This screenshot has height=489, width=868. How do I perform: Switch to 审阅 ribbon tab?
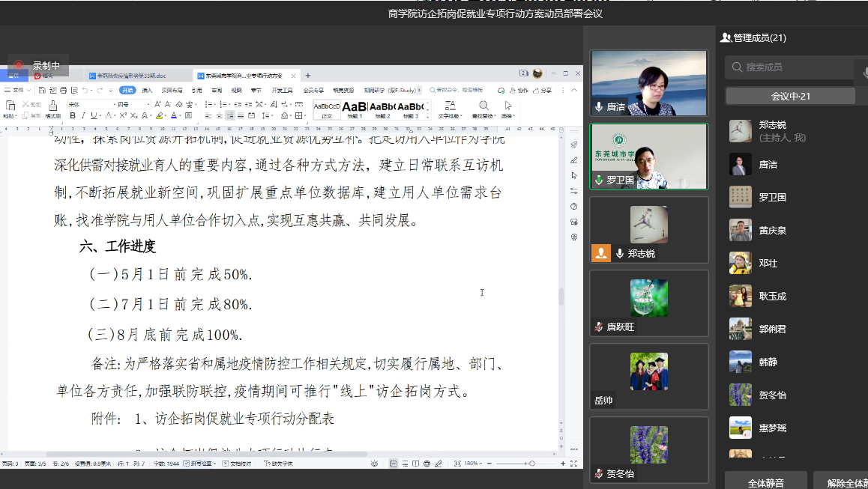tap(217, 90)
